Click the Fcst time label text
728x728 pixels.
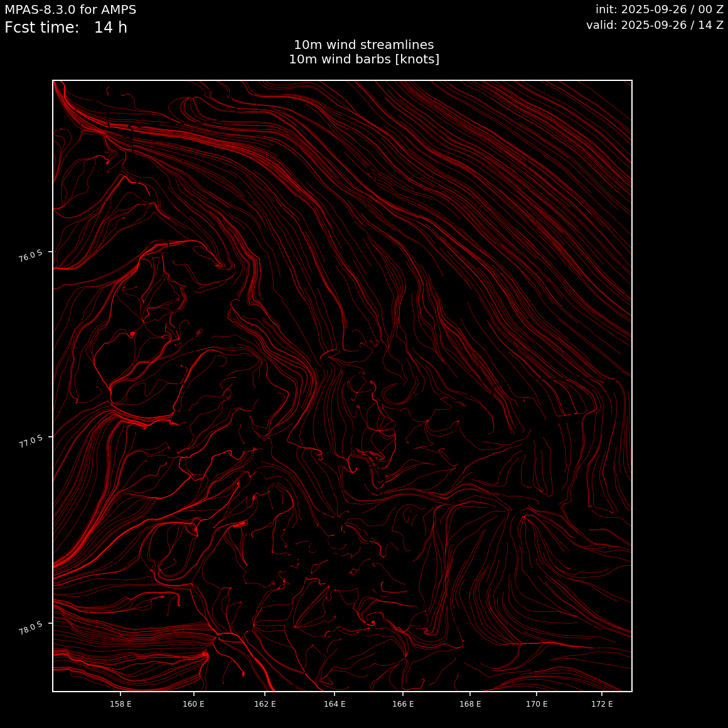click(41, 28)
